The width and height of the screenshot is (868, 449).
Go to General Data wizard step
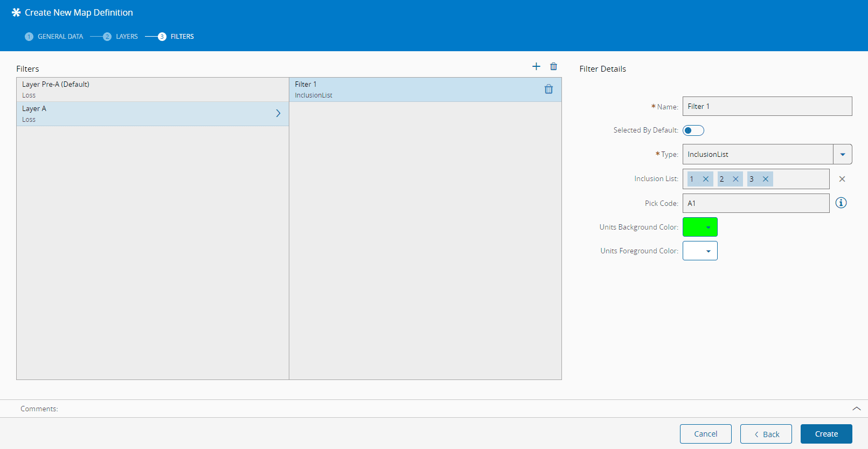54,37
